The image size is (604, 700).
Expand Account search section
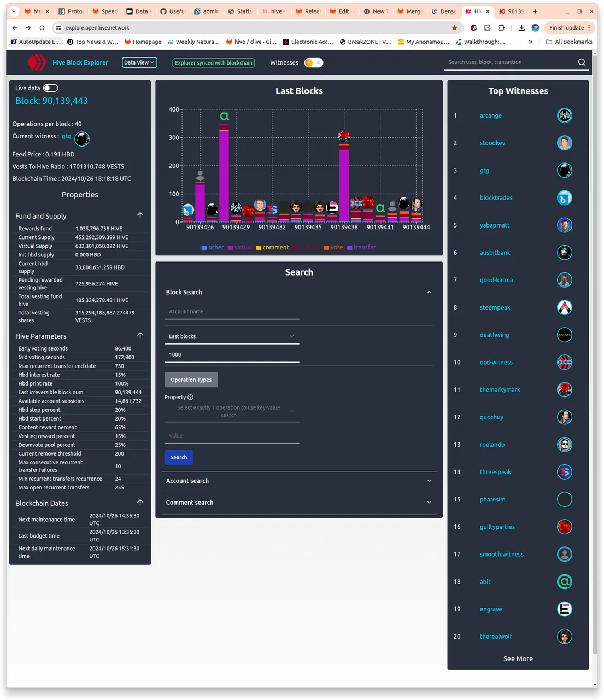tap(299, 481)
